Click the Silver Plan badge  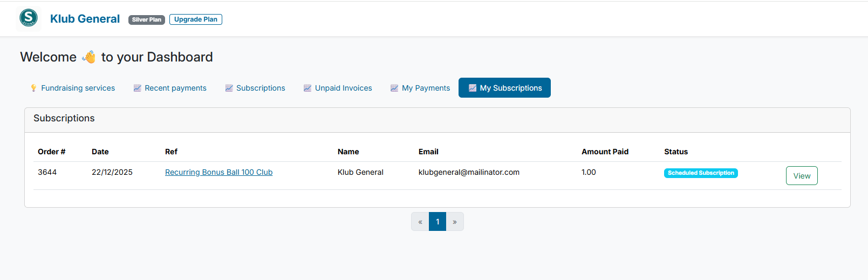point(147,19)
